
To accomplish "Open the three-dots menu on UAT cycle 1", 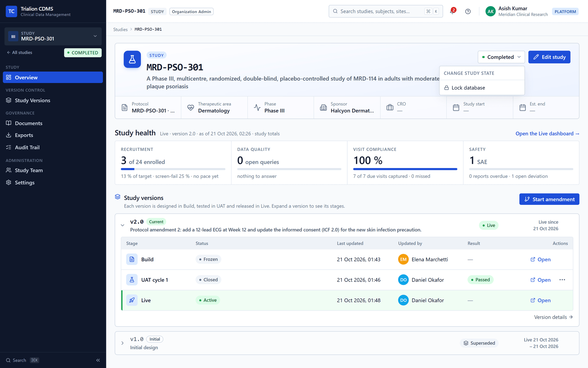I will (562, 280).
